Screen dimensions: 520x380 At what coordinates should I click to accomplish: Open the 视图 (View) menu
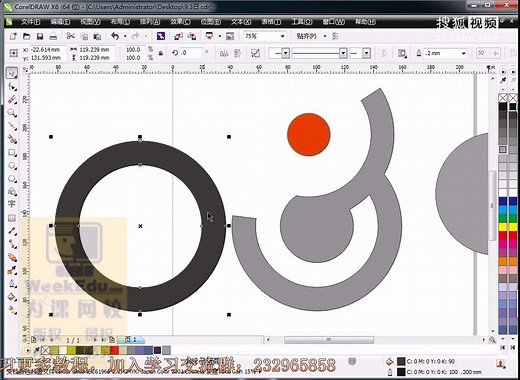pos(90,22)
